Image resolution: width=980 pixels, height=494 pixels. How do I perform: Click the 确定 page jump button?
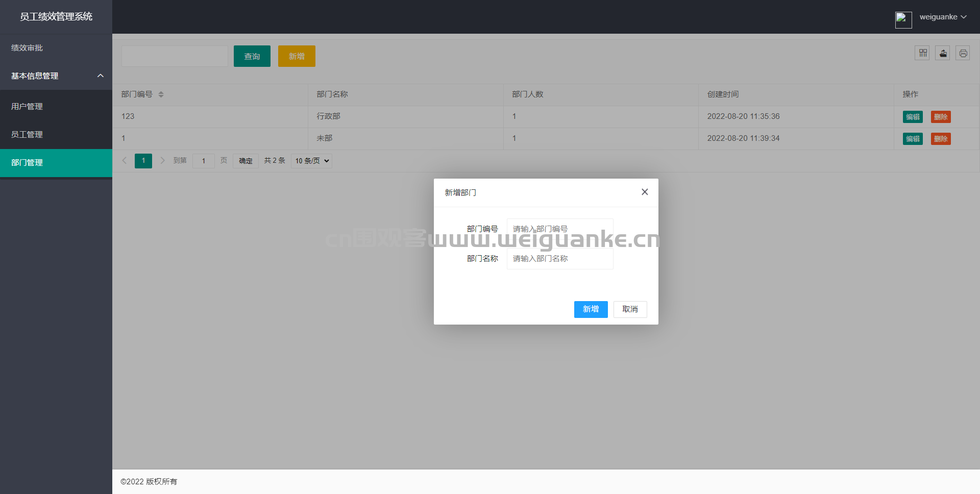(x=246, y=161)
